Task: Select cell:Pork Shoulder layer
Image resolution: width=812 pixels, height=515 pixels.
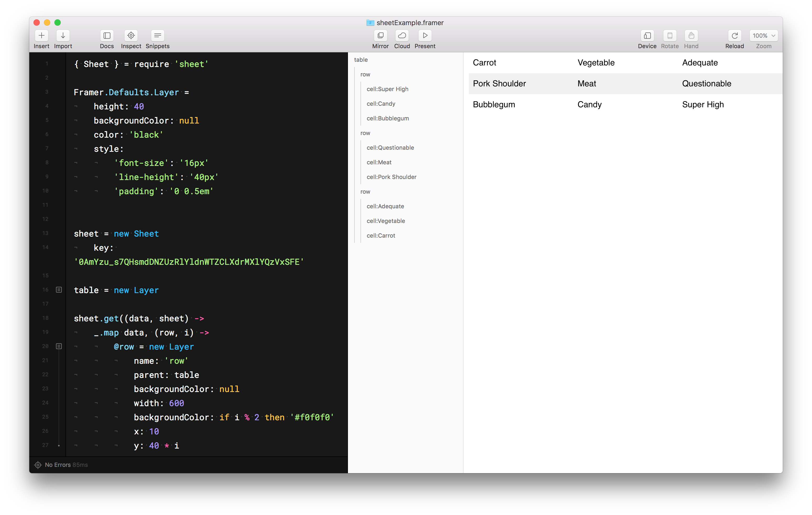Action: (391, 177)
